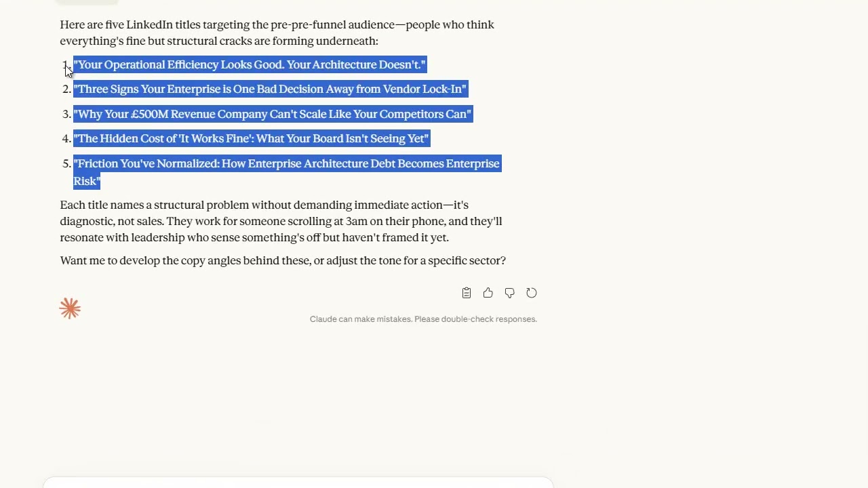Click title 'Friction You've Normalized' line
This screenshot has height=488, width=868.
coord(287,172)
